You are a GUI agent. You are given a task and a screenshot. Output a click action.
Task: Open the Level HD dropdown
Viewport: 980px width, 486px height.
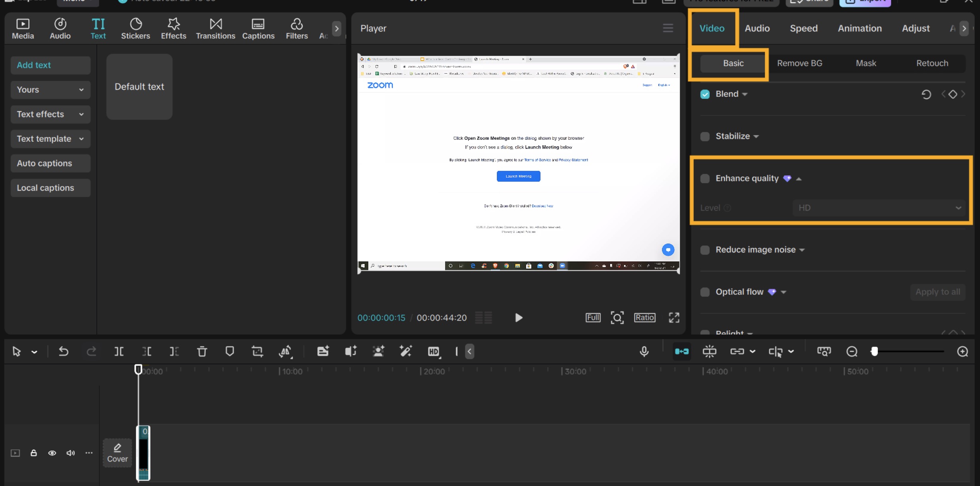coord(878,208)
